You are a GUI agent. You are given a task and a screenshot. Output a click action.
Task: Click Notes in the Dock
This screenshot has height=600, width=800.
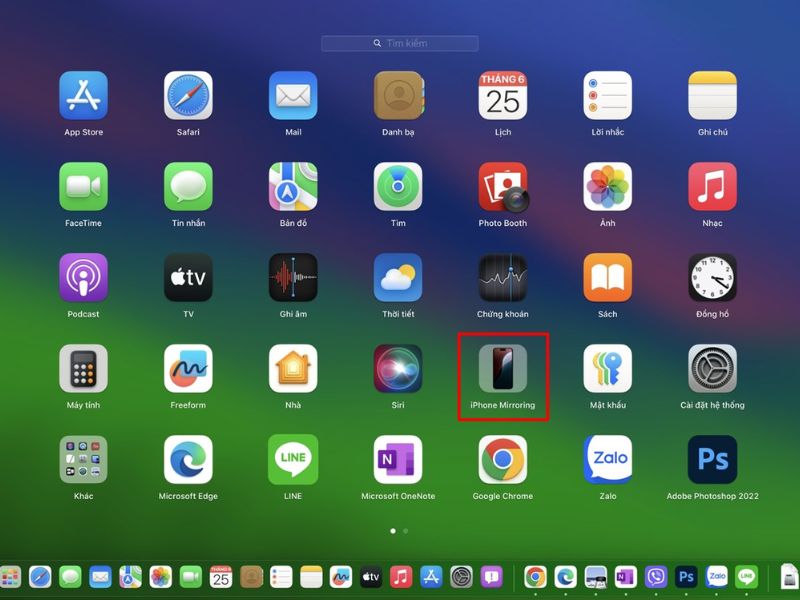[x=311, y=577]
